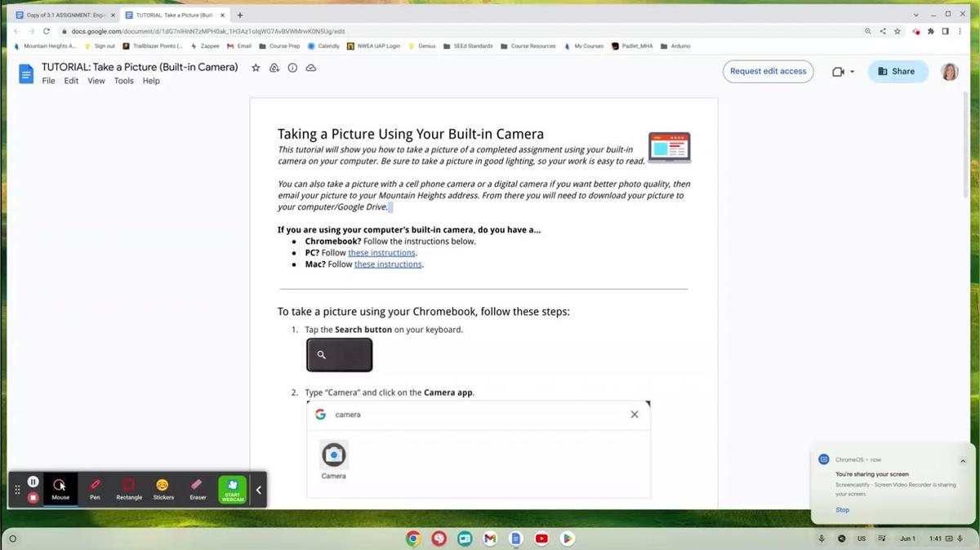Go back to the previous page
The width and height of the screenshot is (980, 550).
pyautogui.click(x=17, y=31)
